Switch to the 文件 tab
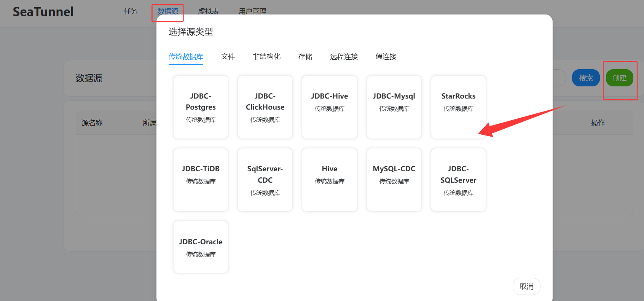 (228, 57)
